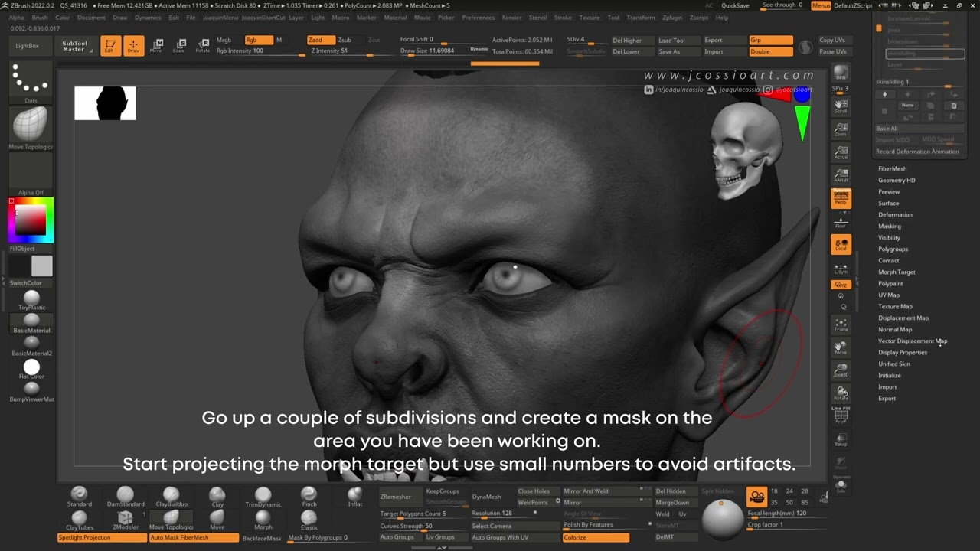Screen dimensions: 980x551
Task: Toggle the Floor grid
Action: click(841, 221)
